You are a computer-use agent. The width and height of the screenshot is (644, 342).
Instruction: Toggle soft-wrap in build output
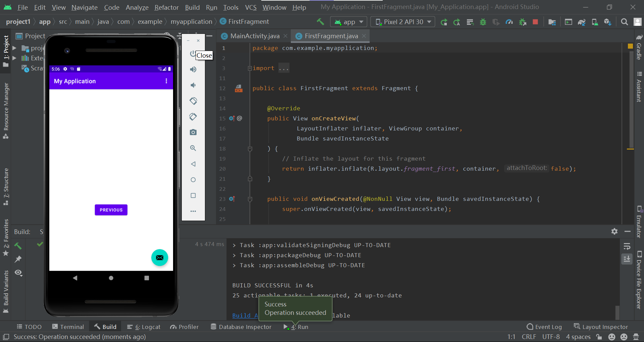[x=627, y=246]
